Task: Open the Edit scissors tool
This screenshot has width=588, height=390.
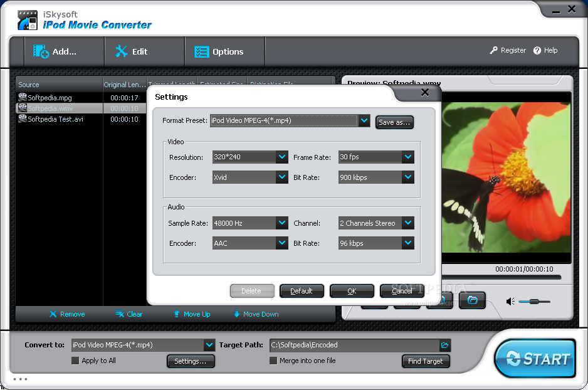Action: click(122, 51)
